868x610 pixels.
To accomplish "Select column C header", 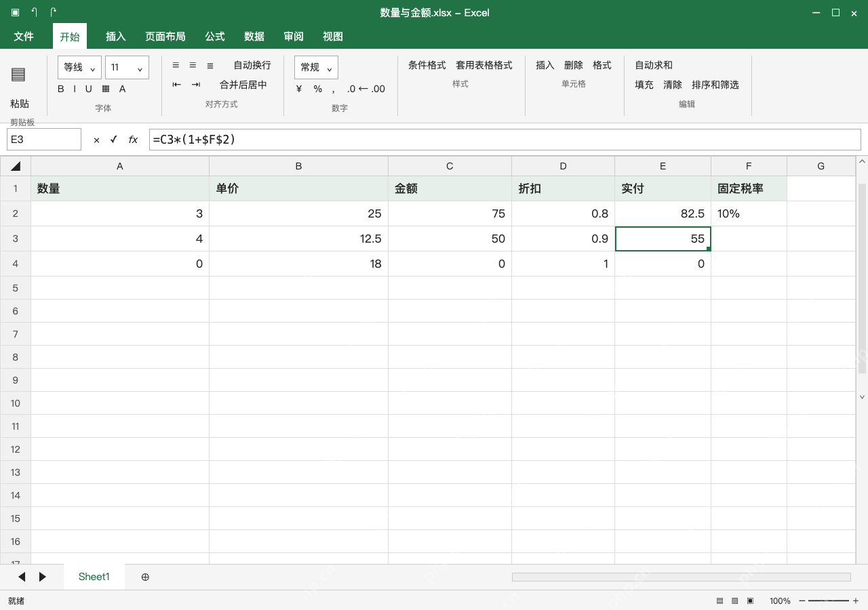I will click(450, 166).
